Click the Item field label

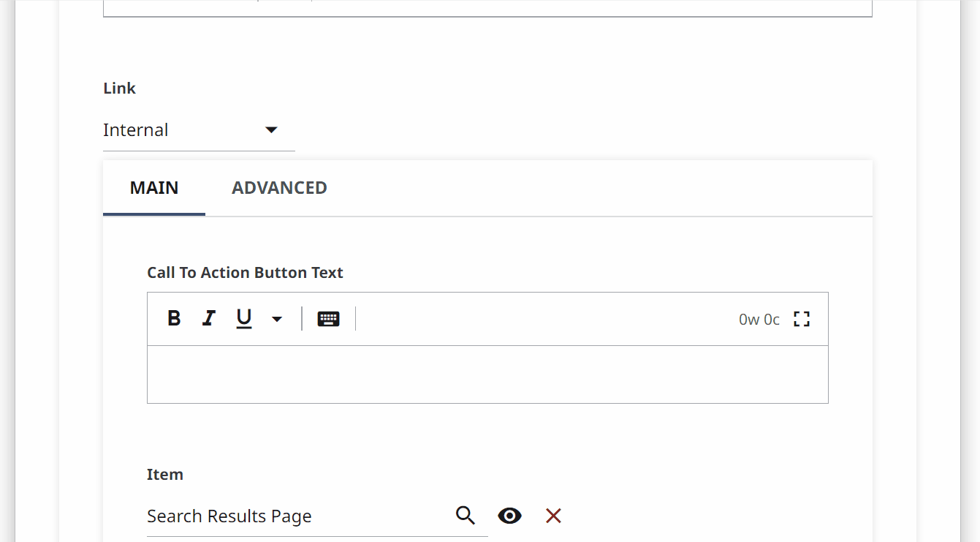[x=165, y=475]
